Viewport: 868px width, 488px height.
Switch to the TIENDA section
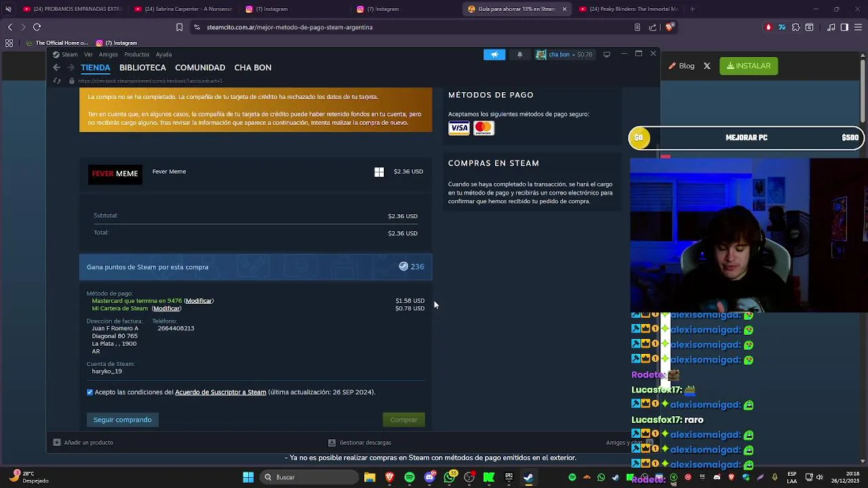[x=96, y=68]
